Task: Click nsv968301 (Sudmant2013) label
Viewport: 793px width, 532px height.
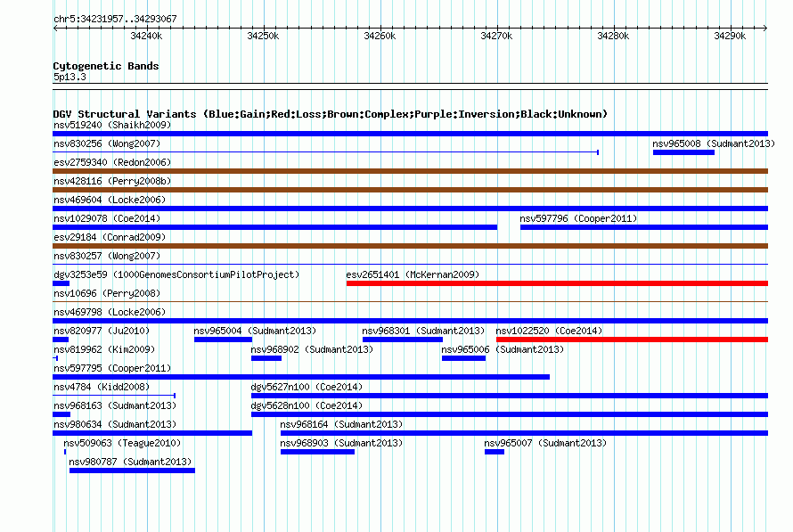Action: pyautogui.click(x=423, y=331)
